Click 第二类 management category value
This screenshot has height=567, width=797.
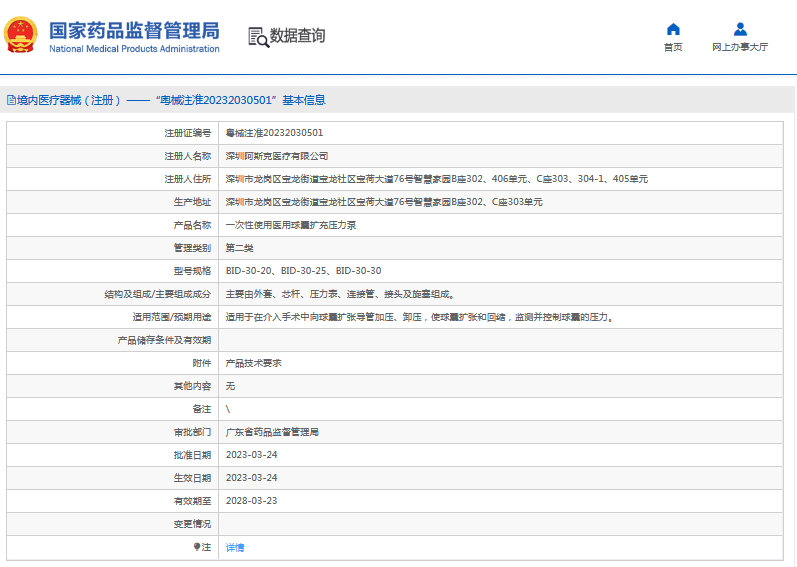coord(239,248)
